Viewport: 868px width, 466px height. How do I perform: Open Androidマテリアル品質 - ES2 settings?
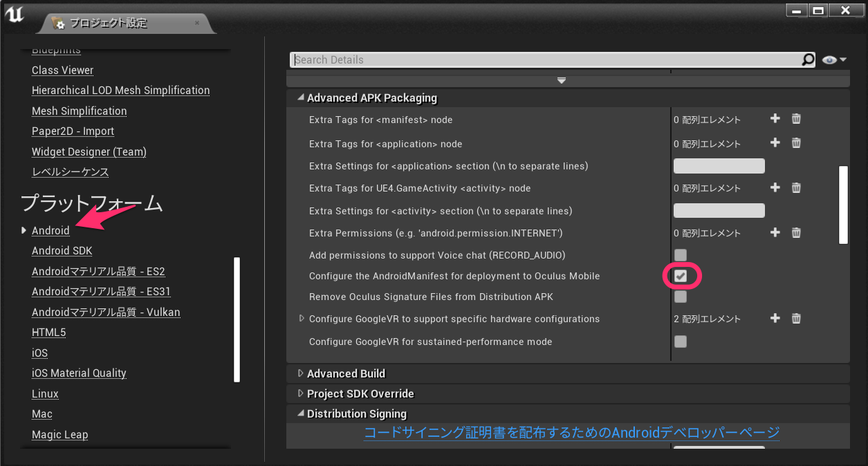(98, 271)
